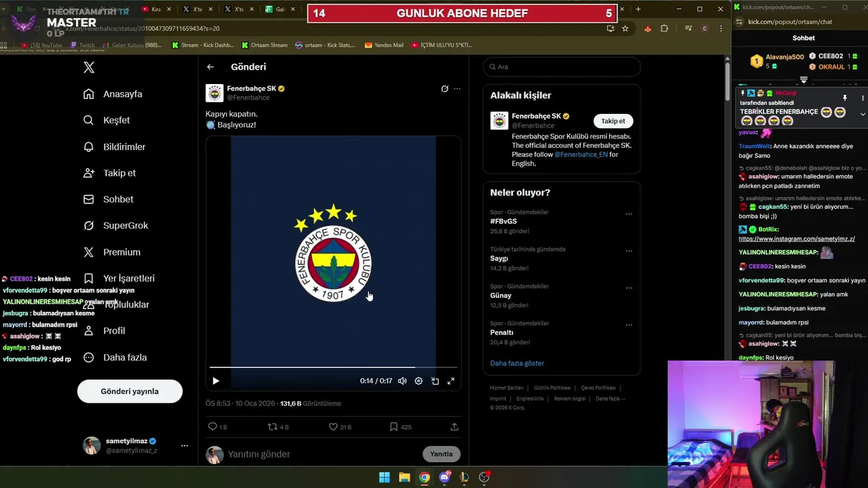Open pinned message three-dot menu in chat
868x488 pixels.
pyautogui.click(x=863, y=98)
